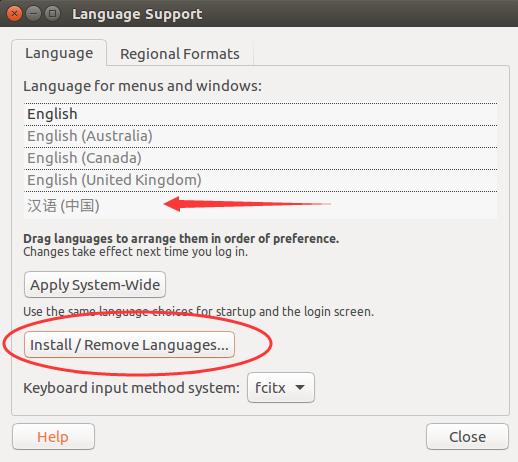Expand the fcitx input method dropdown
The height and width of the screenshot is (462, 518).
point(281,388)
